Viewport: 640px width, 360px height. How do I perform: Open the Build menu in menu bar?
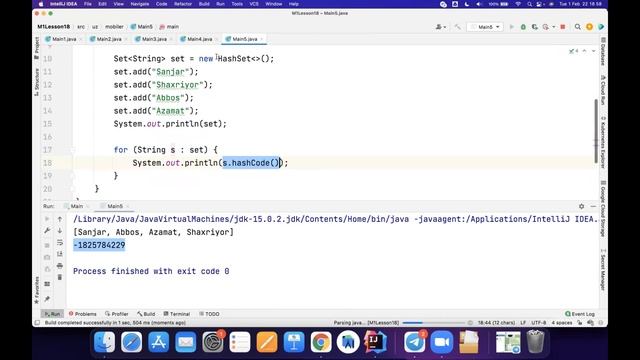pyautogui.click(x=204, y=4)
